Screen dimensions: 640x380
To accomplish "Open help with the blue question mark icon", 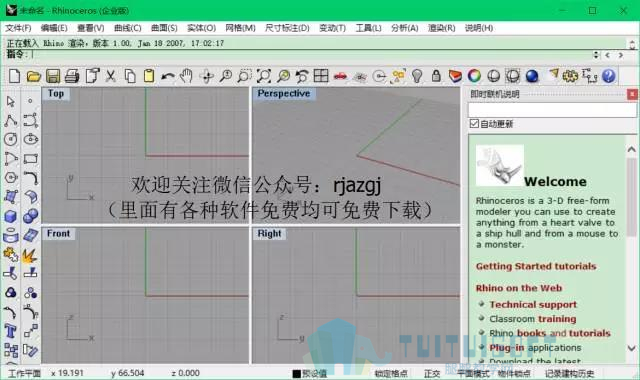I will click(x=608, y=76).
